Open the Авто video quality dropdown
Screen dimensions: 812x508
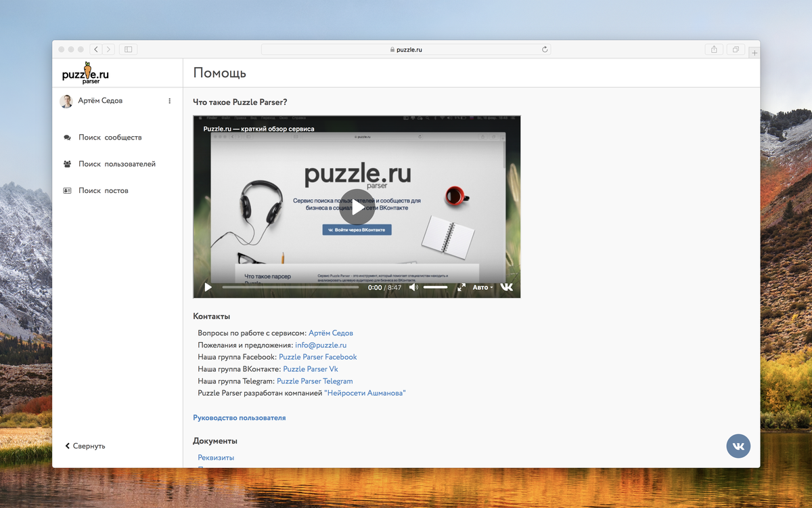pos(482,287)
